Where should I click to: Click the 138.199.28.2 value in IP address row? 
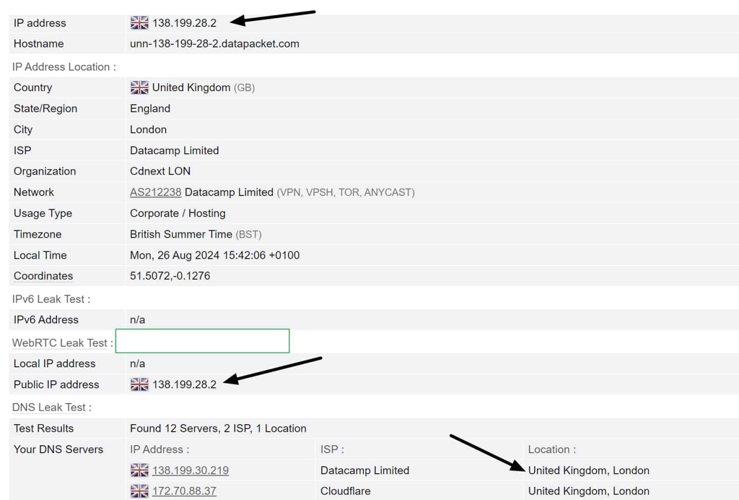[x=184, y=23]
